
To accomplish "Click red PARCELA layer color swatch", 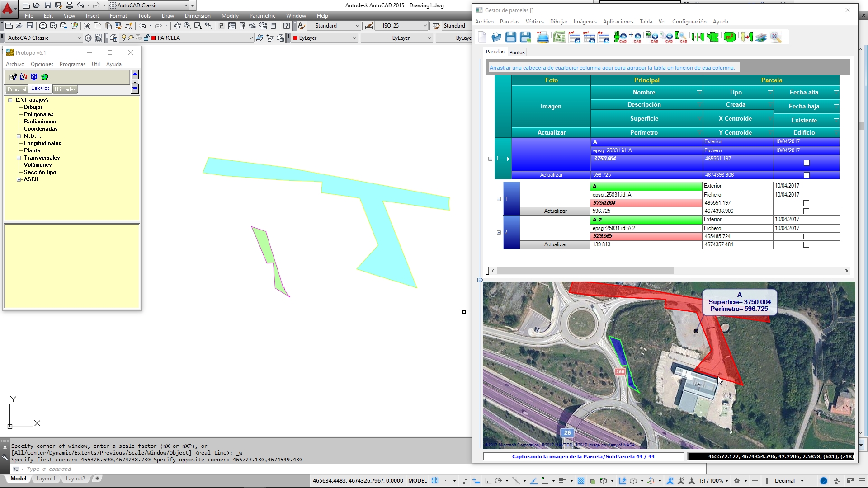I will 154,38.
